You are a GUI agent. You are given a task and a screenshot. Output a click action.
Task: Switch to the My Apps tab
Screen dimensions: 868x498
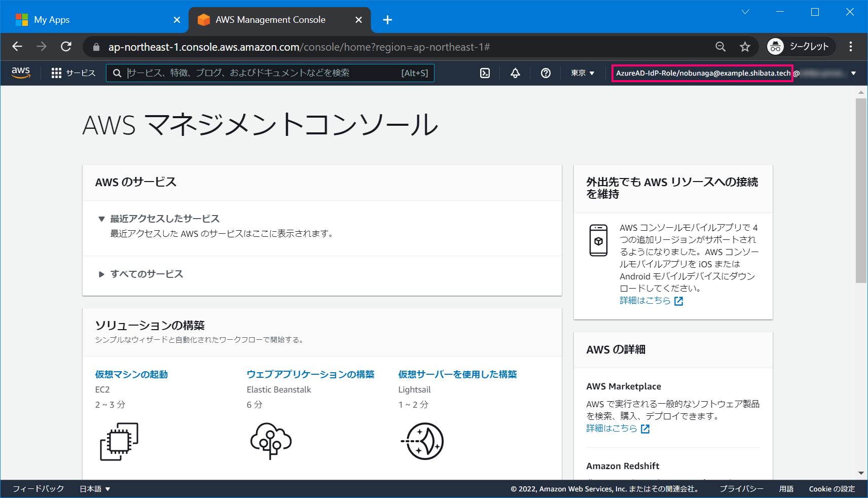point(94,20)
